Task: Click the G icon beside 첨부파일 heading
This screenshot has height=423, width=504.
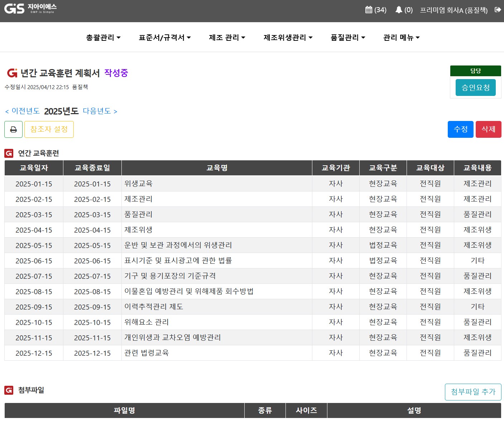Action: point(9,390)
